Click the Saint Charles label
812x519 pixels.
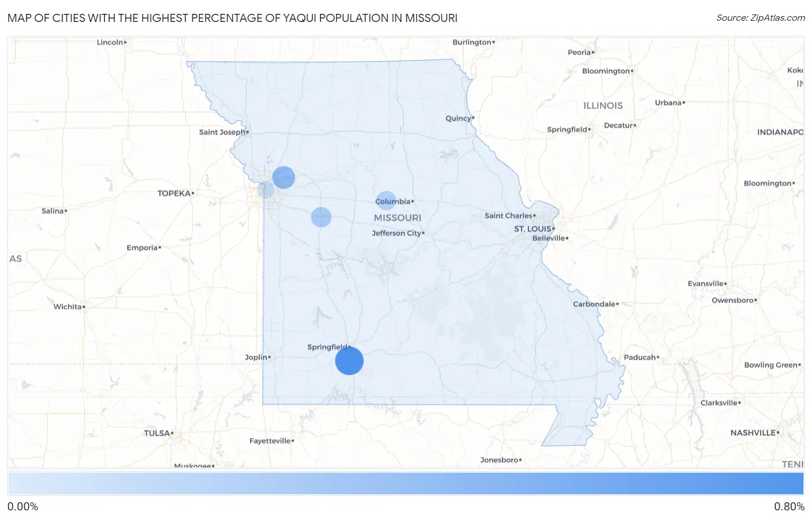(x=508, y=216)
